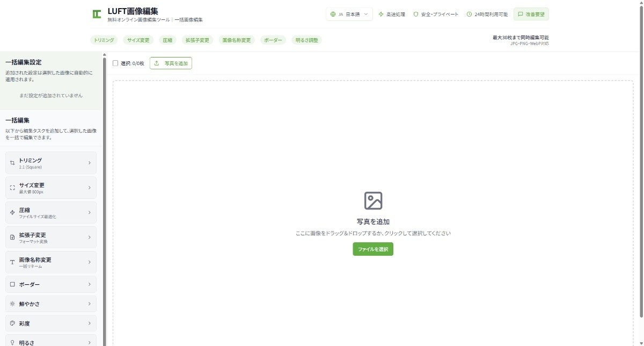Click the large image placeholder icon
The width and height of the screenshot is (644, 346).
coord(373,200)
